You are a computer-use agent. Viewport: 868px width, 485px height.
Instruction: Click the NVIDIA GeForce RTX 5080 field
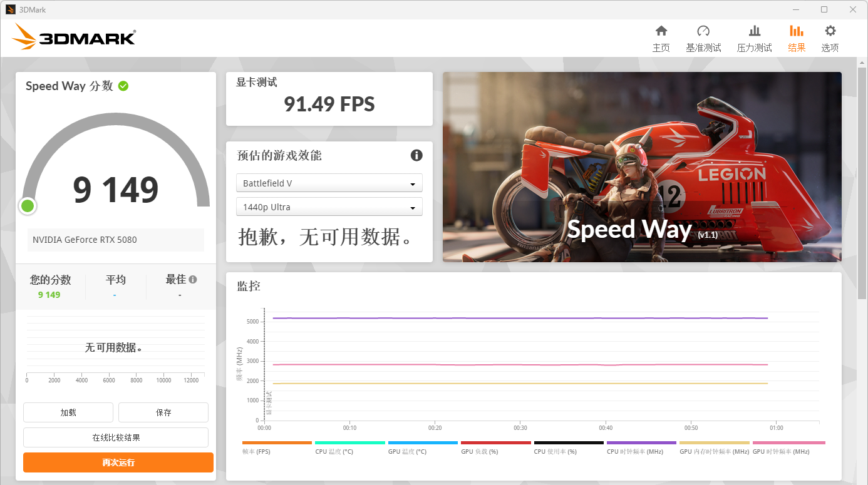click(x=116, y=240)
